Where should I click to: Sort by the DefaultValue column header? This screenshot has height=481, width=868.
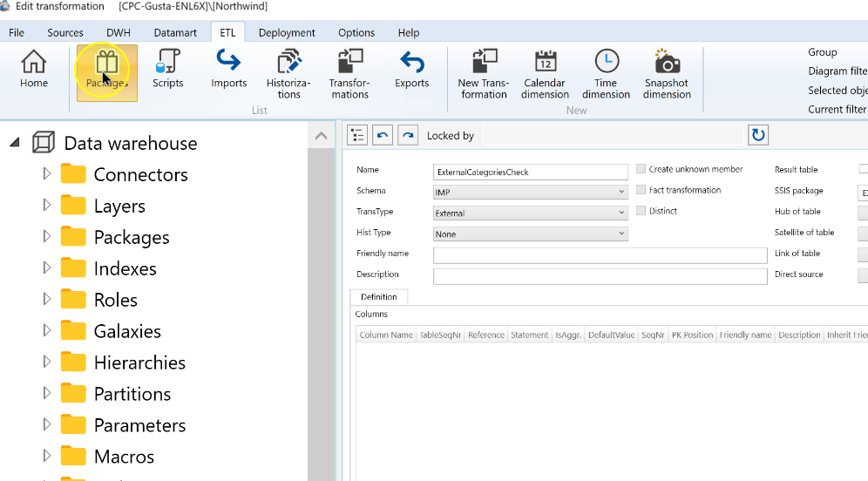click(611, 335)
